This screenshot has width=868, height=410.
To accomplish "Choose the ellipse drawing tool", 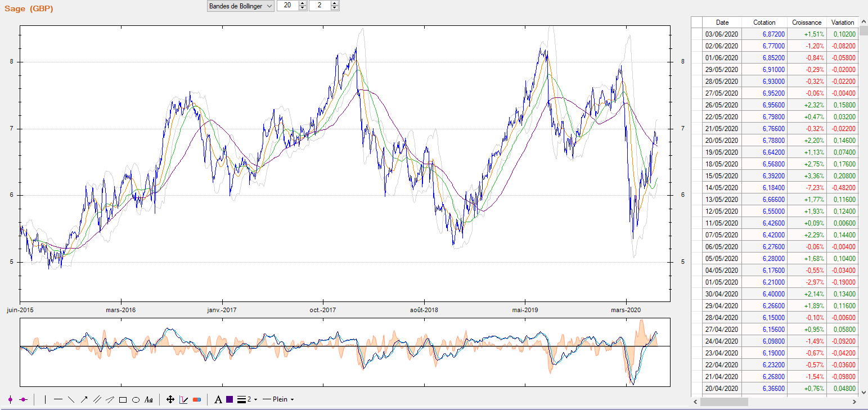I will pos(136,400).
